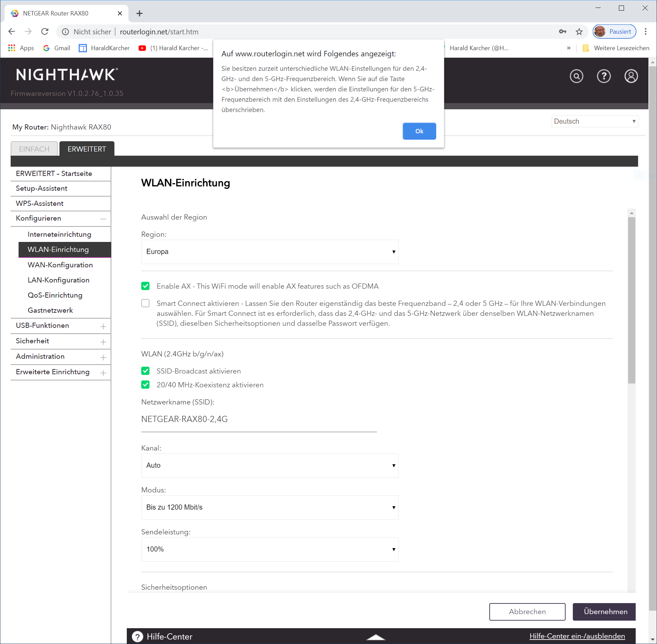Click the saved password key icon
657x644 pixels.
563,32
